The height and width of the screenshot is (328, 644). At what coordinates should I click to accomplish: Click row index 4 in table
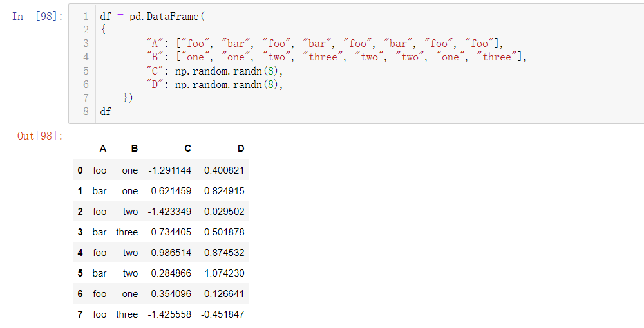pyautogui.click(x=80, y=253)
